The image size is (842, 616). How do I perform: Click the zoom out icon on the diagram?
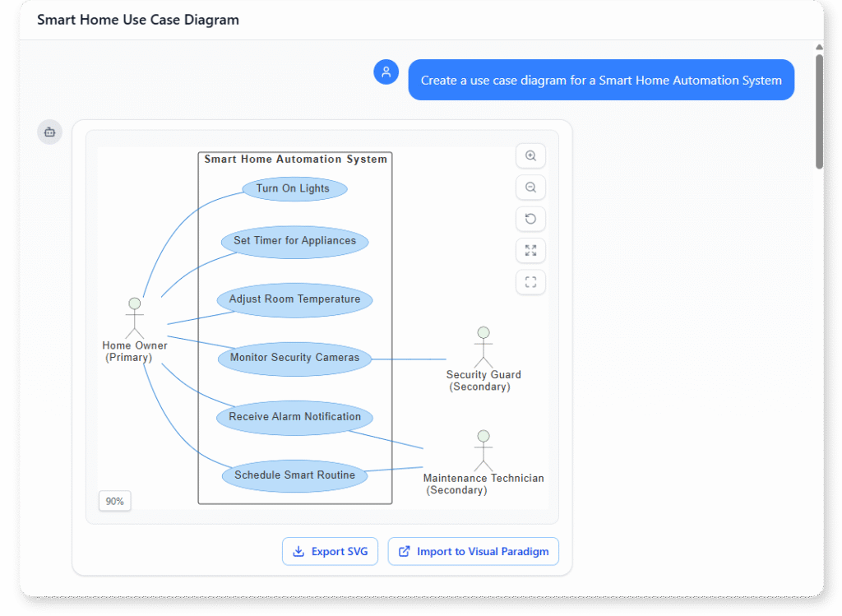[530, 187]
